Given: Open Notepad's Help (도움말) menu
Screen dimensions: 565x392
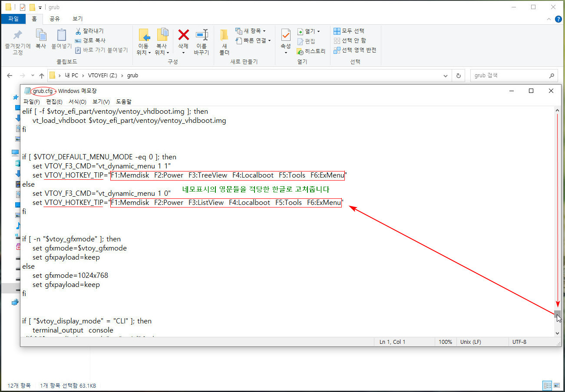Looking at the screenshot, I should click(x=124, y=102).
